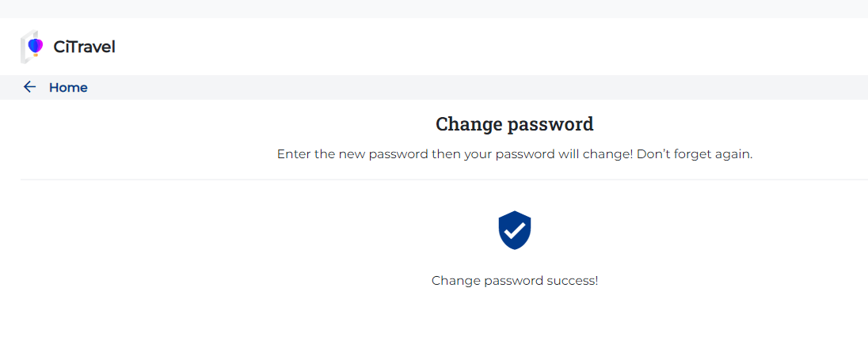Click the blue shield success icon
The image size is (868, 337).
pos(514,230)
